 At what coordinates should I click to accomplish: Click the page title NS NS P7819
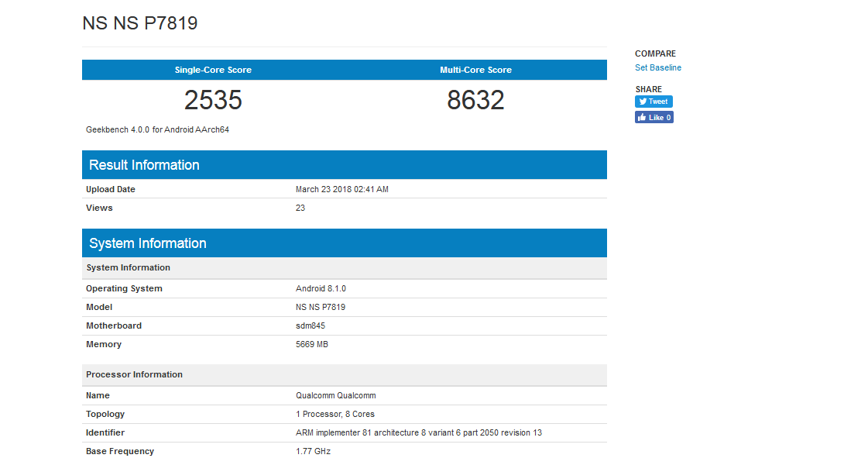tap(140, 23)
